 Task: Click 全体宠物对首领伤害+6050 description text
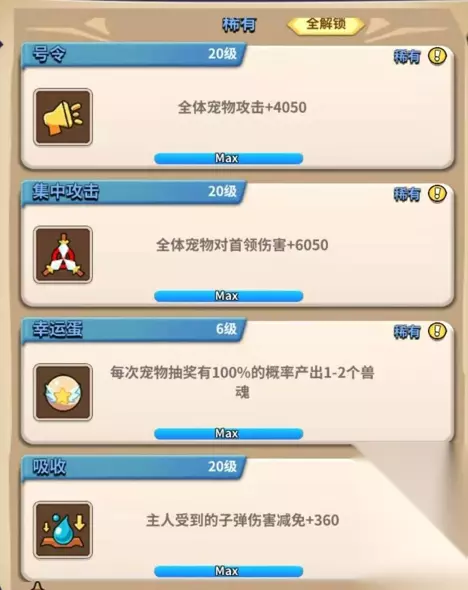click(x=242, y=245)
